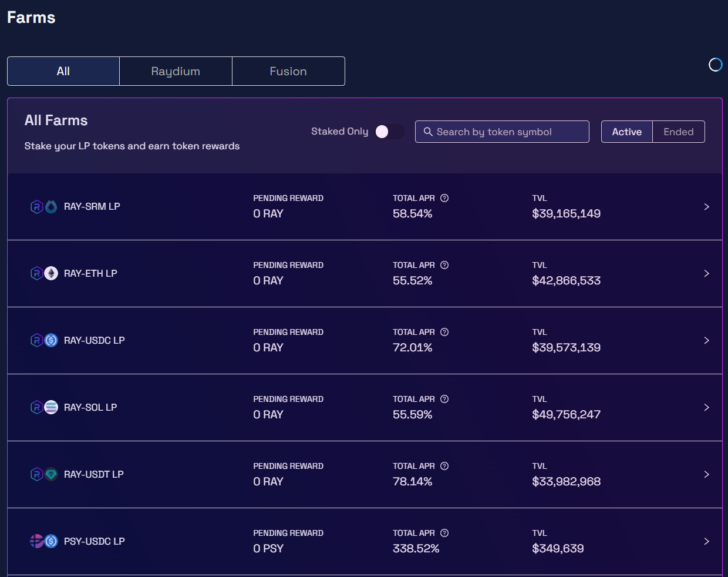Click the RAY-USDC LP farm name
728x577 pixels.
coord(95,341)
